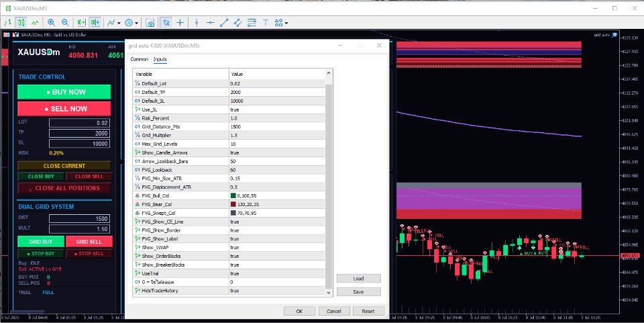Click the OK button in dialog
644x323 pixels.
299,311
